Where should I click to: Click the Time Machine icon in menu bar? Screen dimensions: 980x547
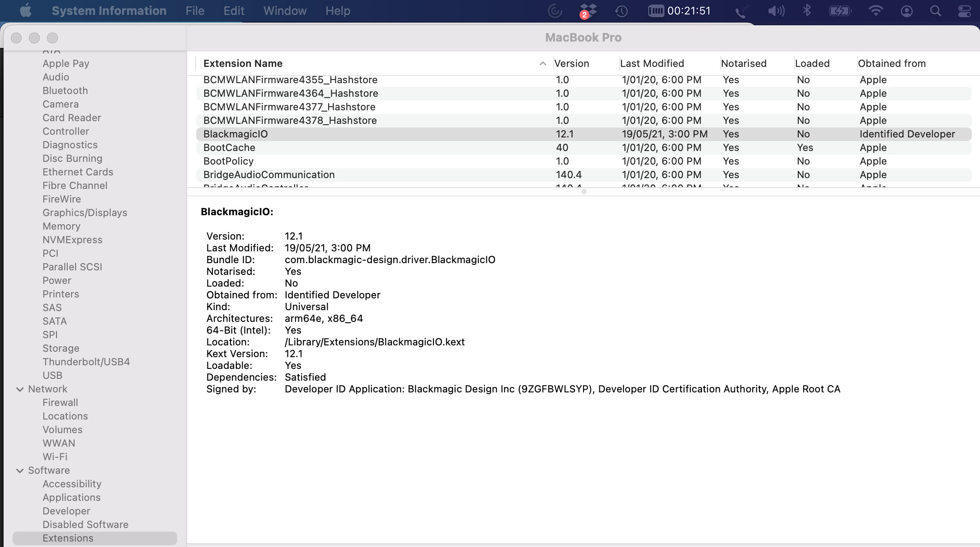pos(619,11)
